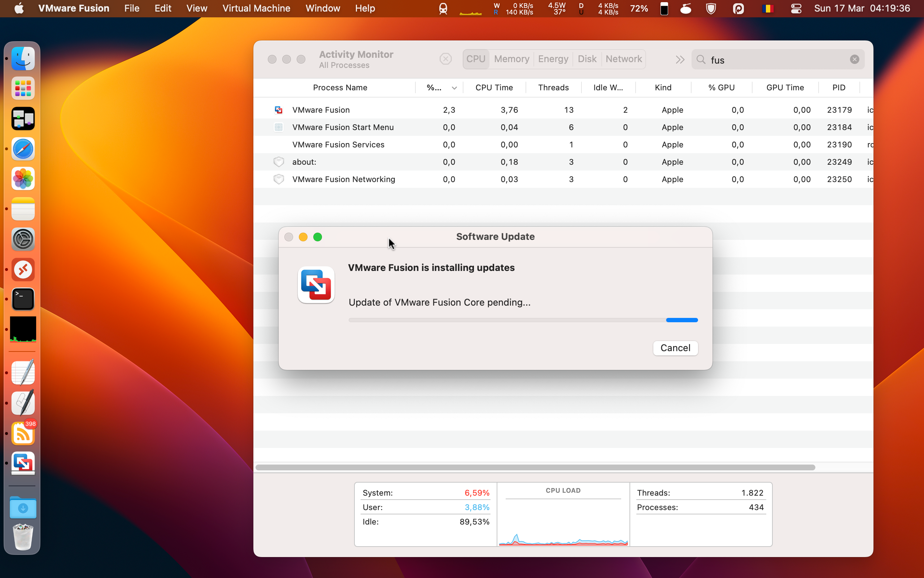The width and height of the screenshot is (924, 578).
Task: Click stop process button in Activity Monitor
Action: click(446, 59)
